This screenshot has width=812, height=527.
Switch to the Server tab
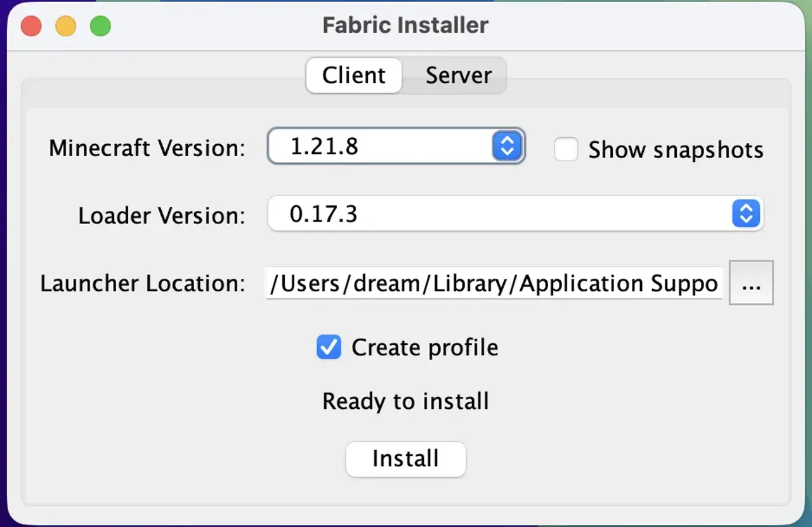click(x=458, y=75)
